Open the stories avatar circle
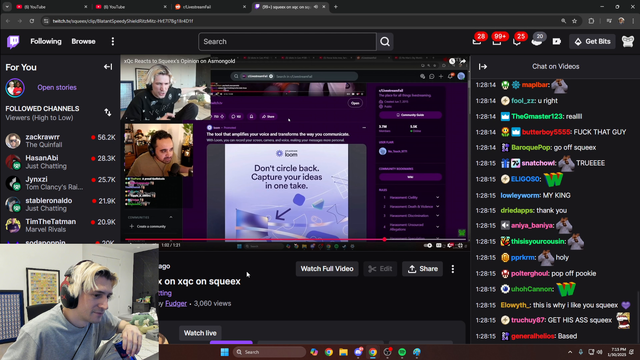 point(15,88)
